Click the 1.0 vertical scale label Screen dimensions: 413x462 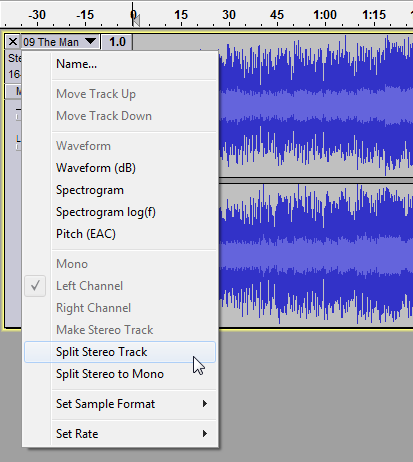click(x=117, y=42)
